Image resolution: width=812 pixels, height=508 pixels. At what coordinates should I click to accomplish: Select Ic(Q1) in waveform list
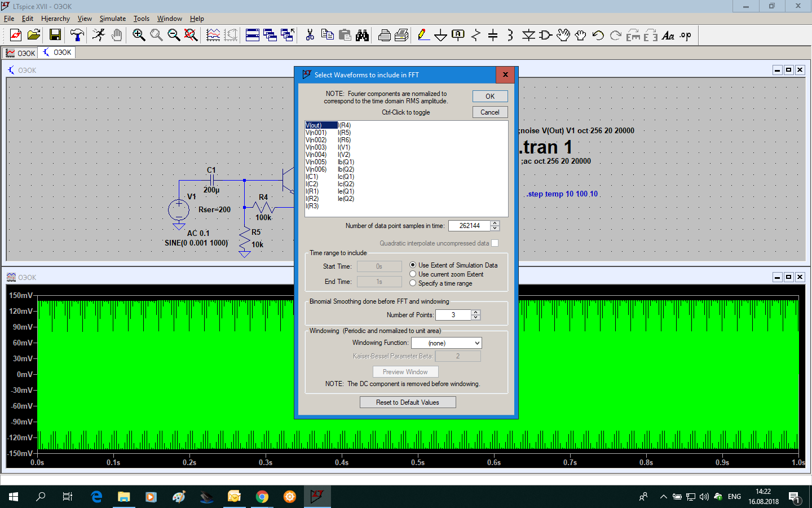click(346, 177)
